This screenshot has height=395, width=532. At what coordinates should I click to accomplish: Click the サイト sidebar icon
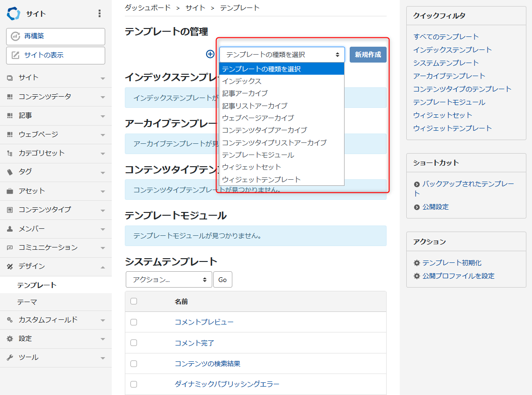[x=10, y=78]
